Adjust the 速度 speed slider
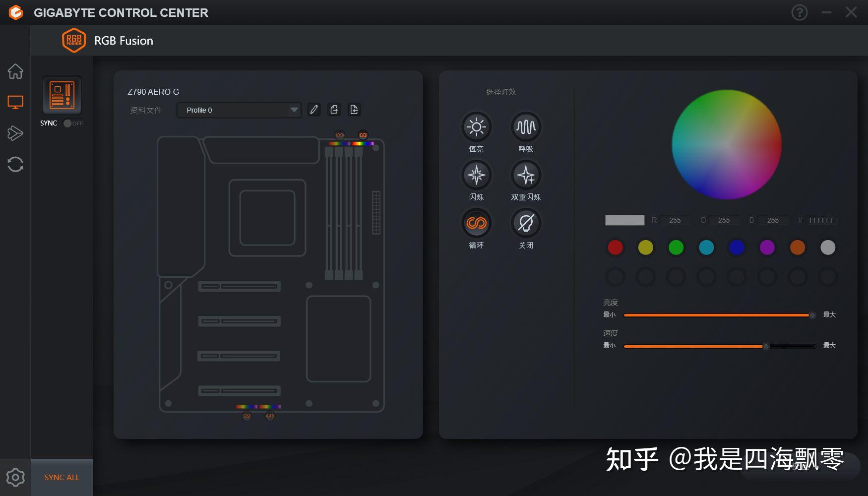868x496 pixels. coord(720,346)
